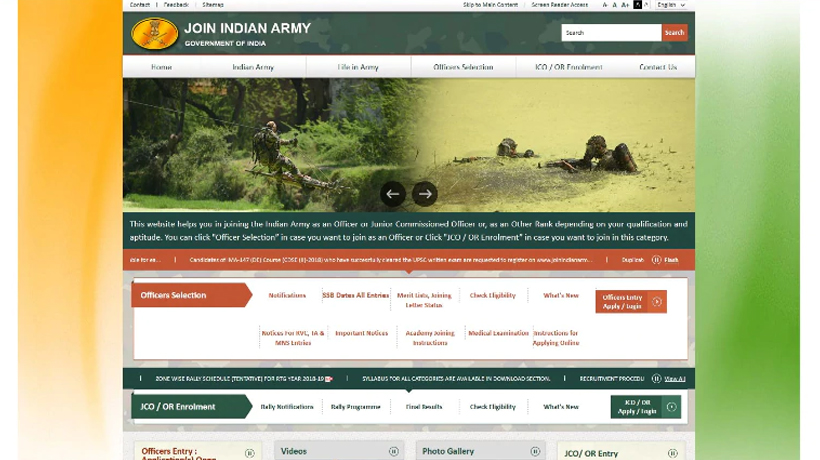Decrease font size with A- icon
Screen dimensions: 820x460
pos(605,5)
